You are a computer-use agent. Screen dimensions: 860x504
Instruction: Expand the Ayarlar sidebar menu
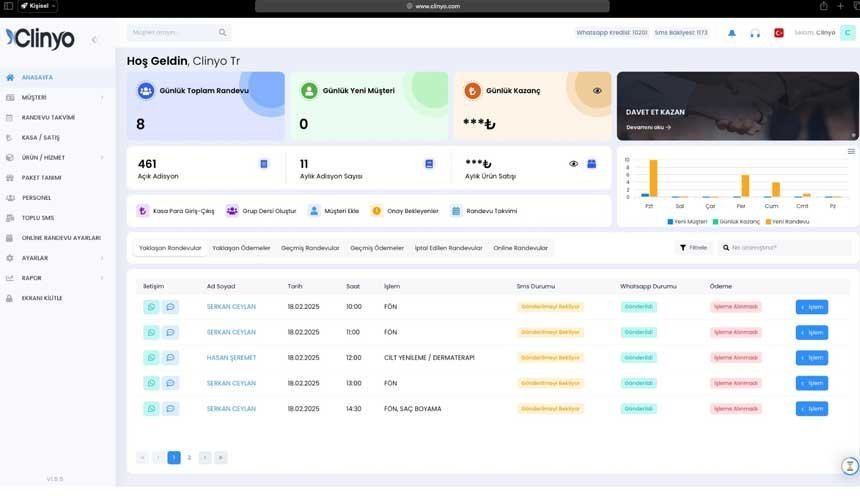pyautogui.click(x=58, y=258)
